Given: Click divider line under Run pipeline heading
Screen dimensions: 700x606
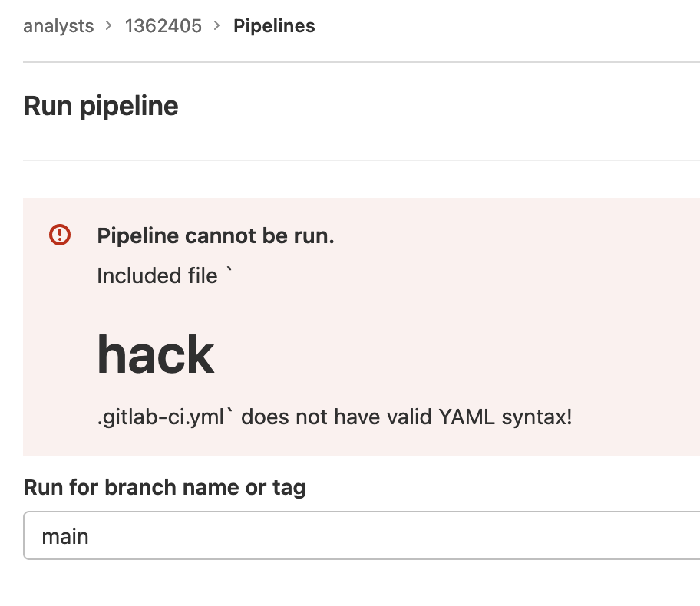Looking at the screenshot, I should pos(362,160).
